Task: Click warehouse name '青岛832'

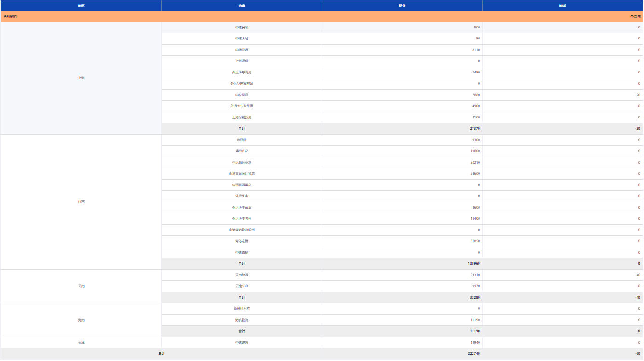Action: [242, 151]
